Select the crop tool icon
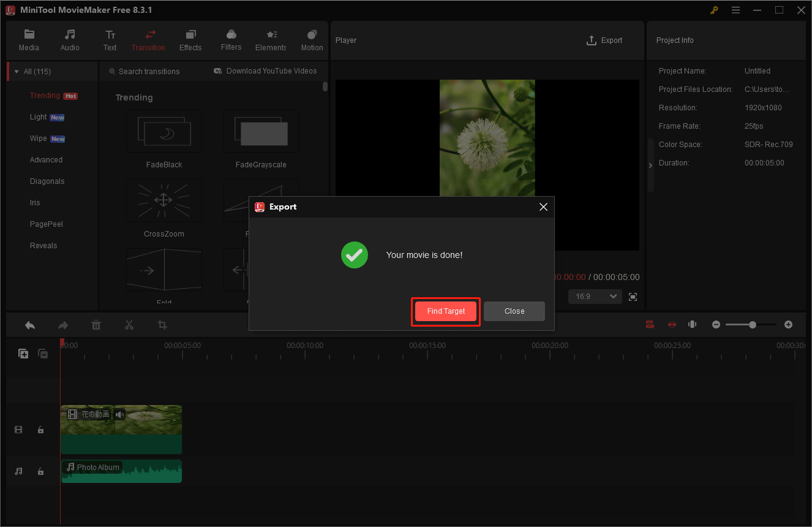The image size is (812, 527). 162,325
